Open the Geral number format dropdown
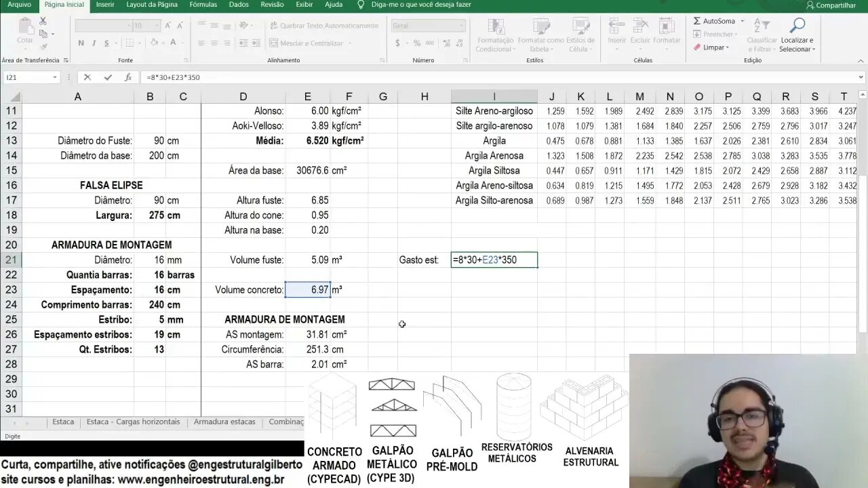Screen dimensions: 868x488 [461, 26]
